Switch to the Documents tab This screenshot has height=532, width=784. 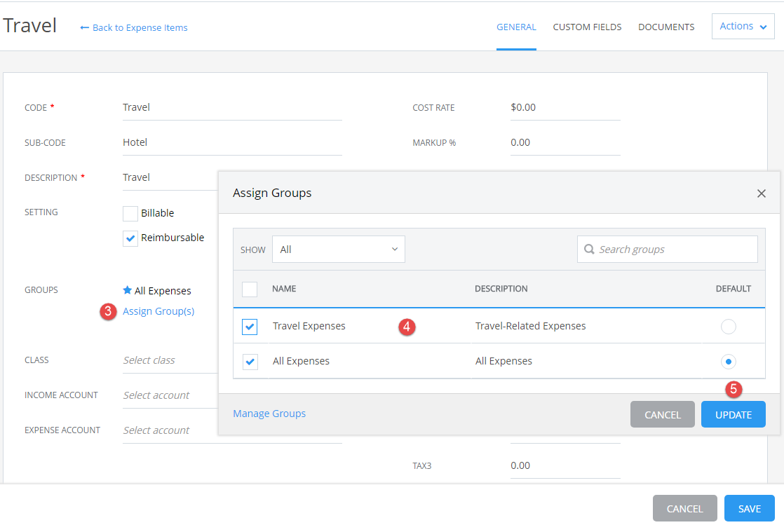pyautogui.click(x=666, y=27)
